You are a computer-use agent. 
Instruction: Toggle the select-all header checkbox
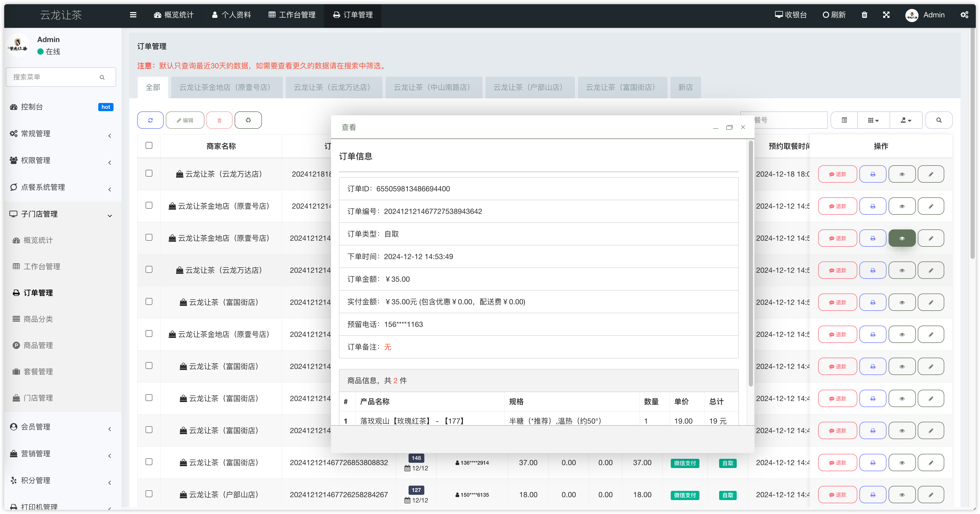tap(149, 145)
